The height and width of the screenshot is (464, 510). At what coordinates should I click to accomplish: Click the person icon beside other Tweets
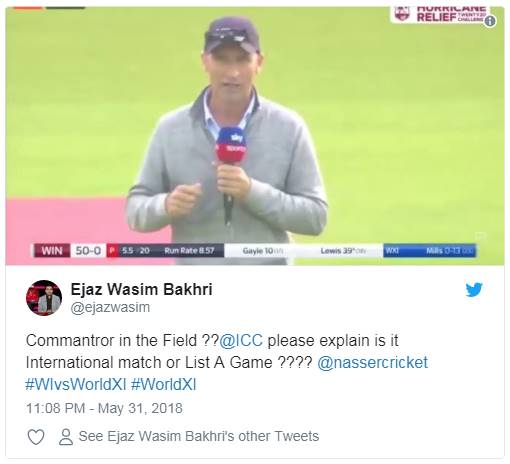(x=66, y=437)
